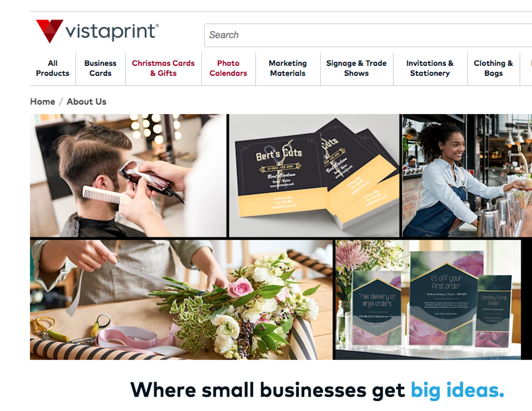Open Signage & Trade Shows menu
The width and height of the screenshot is (532, 411).
pyautogui.click(x=356, y=68)
